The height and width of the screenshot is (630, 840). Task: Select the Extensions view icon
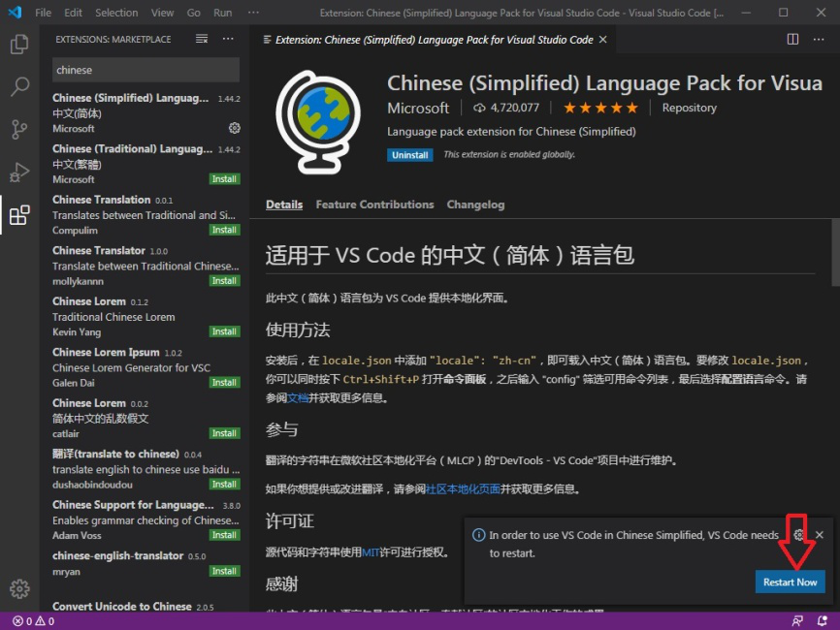point(19,214)
